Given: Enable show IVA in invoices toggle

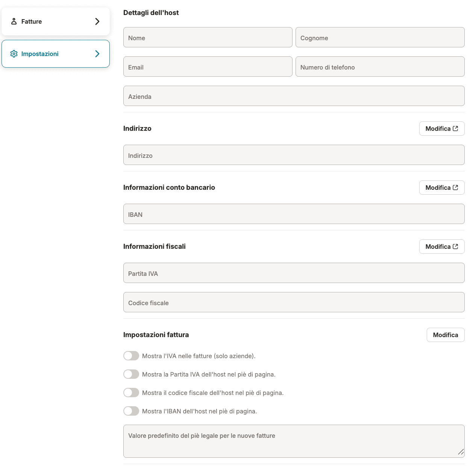Looking at the screenshot, I should pyautogui.click(x=131, y=356).
